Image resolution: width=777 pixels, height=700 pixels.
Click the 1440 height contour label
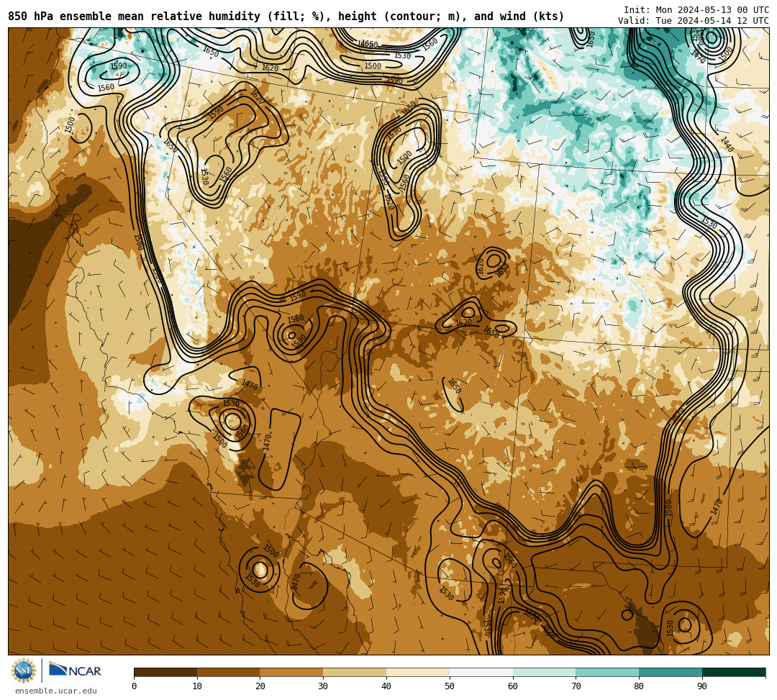pos(727,144)
